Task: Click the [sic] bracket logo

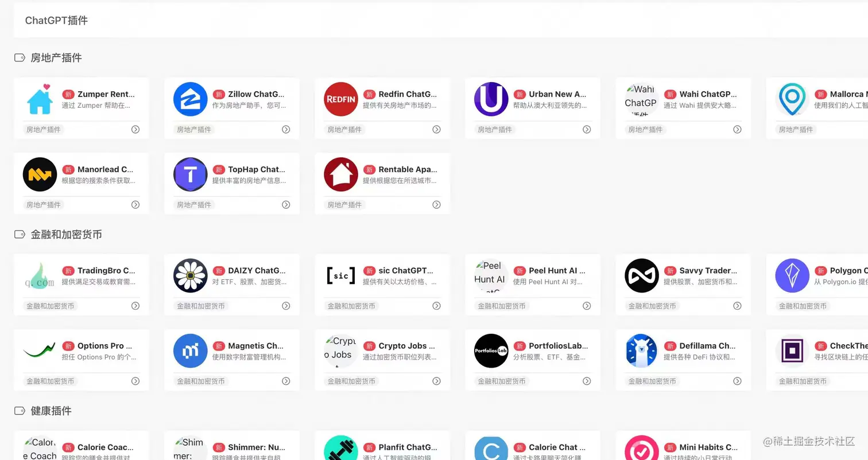Action: pyautogui.click(x=341, y=276)
